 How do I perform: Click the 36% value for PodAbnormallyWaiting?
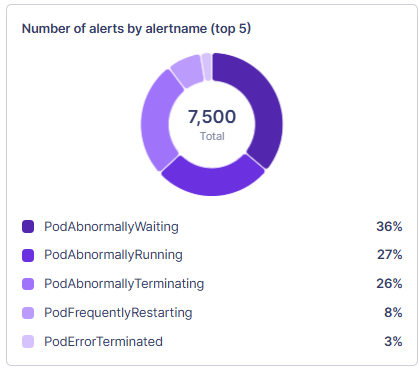tap(389, 227)
